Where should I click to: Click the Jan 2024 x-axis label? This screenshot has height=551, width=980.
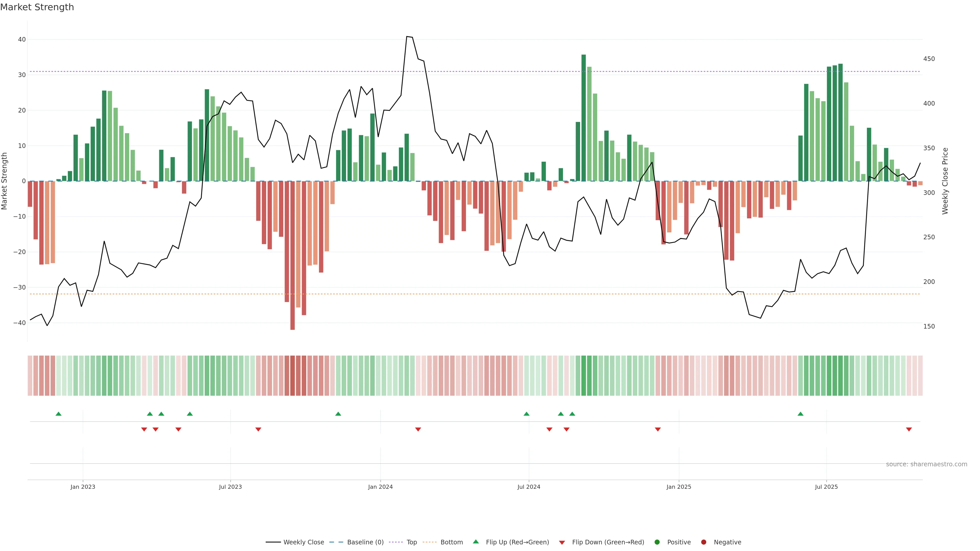click(x=381, y=487)
